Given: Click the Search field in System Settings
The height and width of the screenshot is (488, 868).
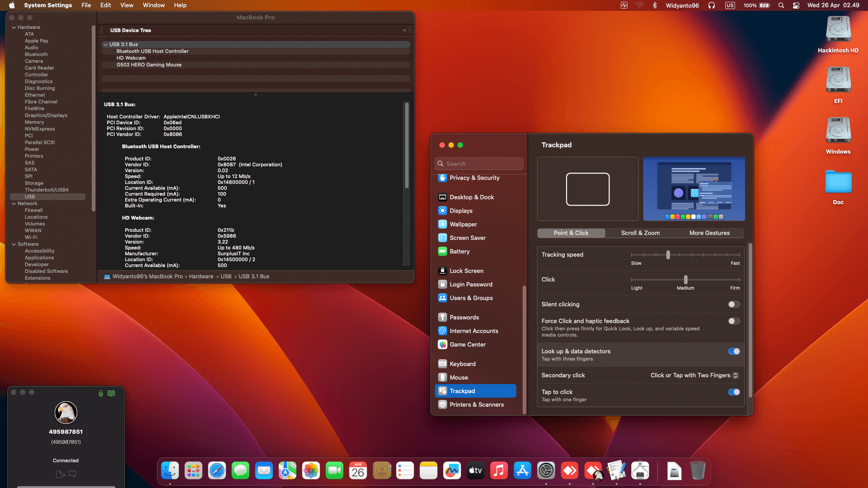Looking at the screenshot, I should (x=479, y=164).
